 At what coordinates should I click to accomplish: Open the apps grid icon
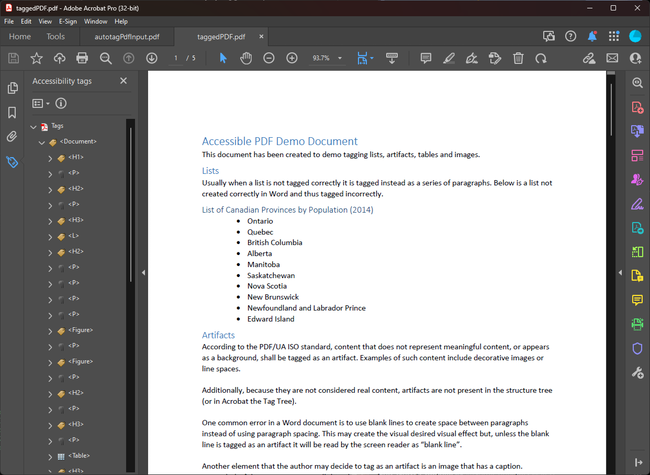614,36
